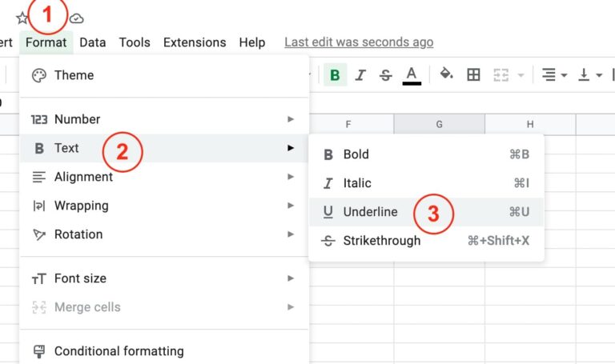Select Bold in the Text submenu
Image resolution: width=615 pixels, height=364 pixels.
426,154
